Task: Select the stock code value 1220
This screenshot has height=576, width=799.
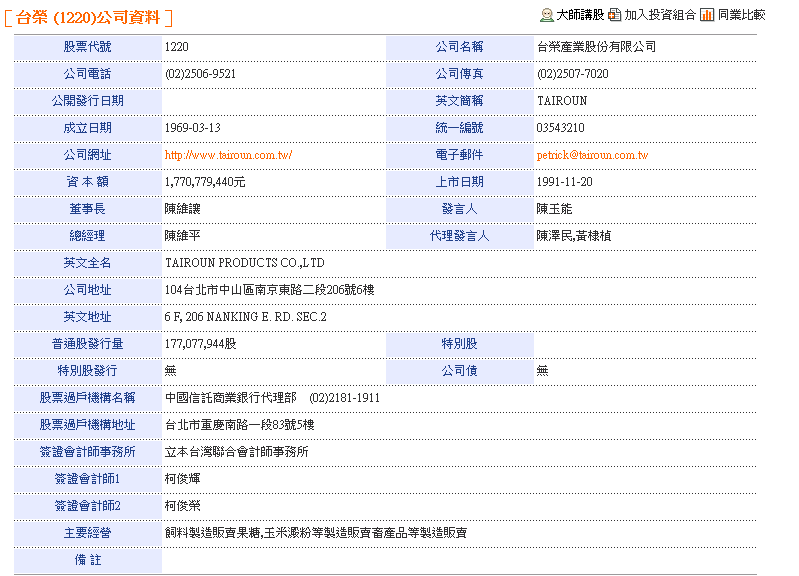Action: (176, 47)
